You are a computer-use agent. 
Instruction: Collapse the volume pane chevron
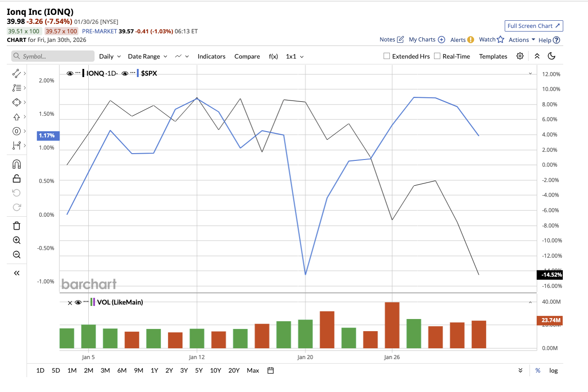530,302
